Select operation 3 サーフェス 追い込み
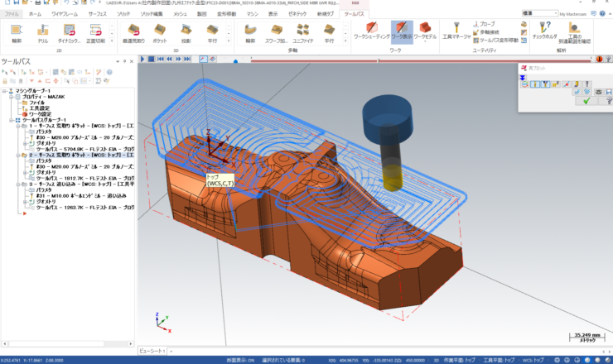 [x=79, y=183]
